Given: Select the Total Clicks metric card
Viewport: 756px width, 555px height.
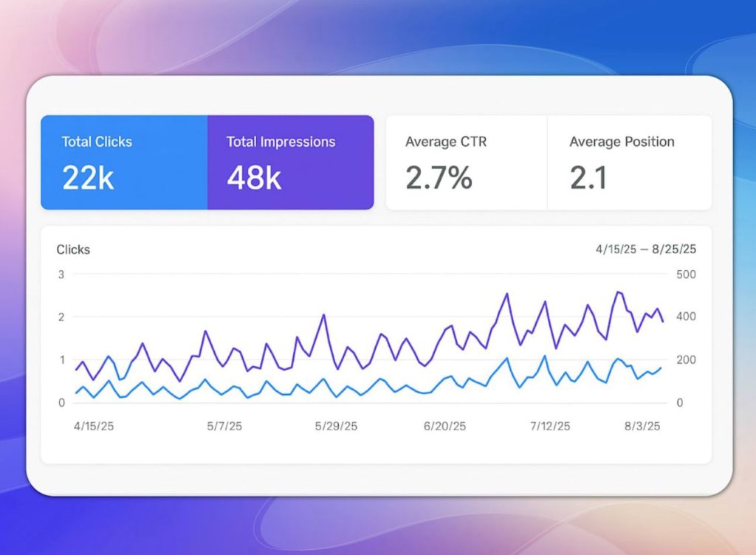Looking at the screenshot, I should (123, 162).
